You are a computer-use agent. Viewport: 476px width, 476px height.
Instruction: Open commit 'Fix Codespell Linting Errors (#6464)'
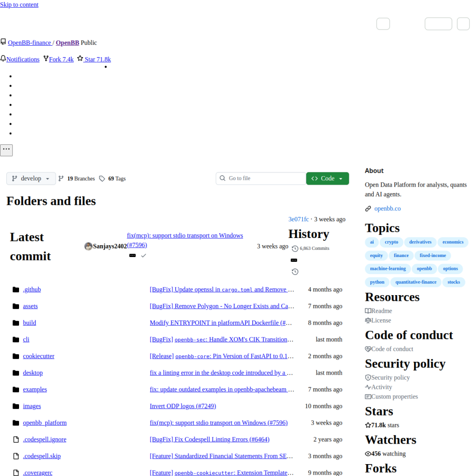point(209,439)
